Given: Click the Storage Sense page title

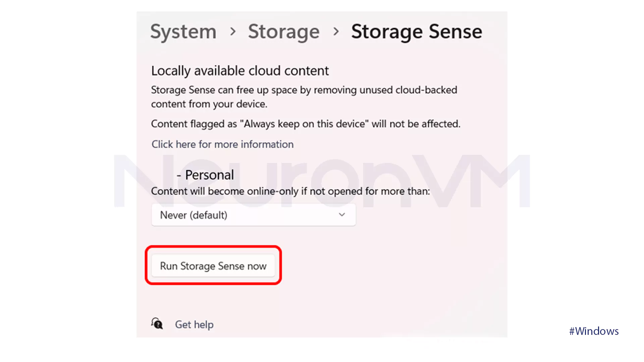Looking at the screenshot, I should [416, 32].
